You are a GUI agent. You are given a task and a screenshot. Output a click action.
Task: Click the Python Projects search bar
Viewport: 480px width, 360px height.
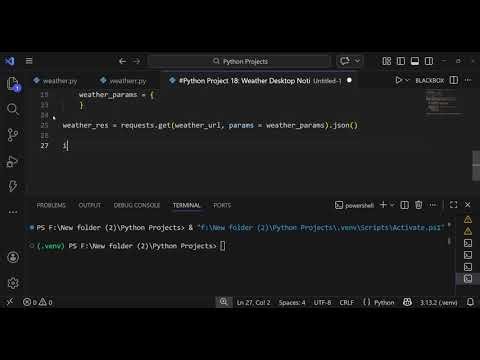(239, 61)
